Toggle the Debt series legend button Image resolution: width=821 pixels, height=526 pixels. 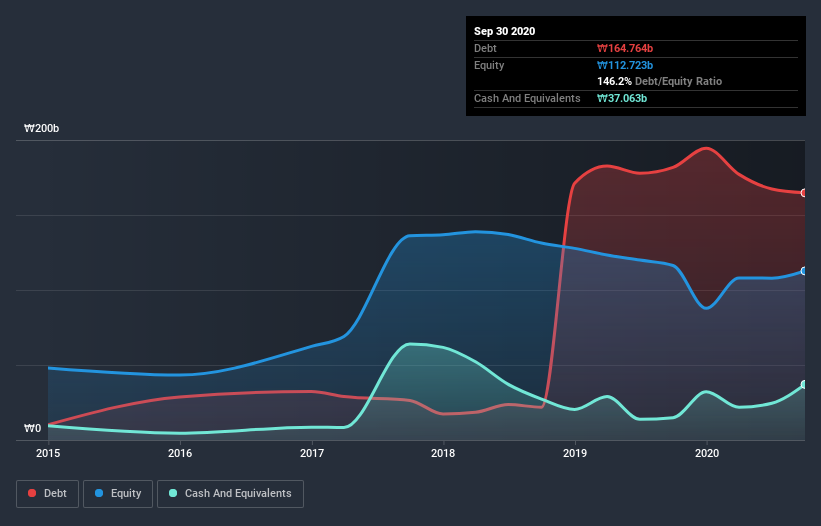(x=48, y=494)
